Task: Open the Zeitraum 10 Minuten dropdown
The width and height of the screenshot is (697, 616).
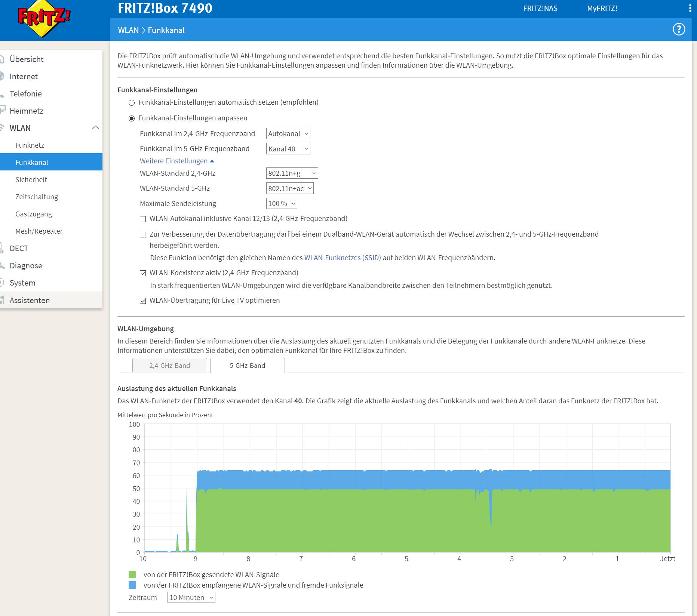Action: [x=191, y=597]
